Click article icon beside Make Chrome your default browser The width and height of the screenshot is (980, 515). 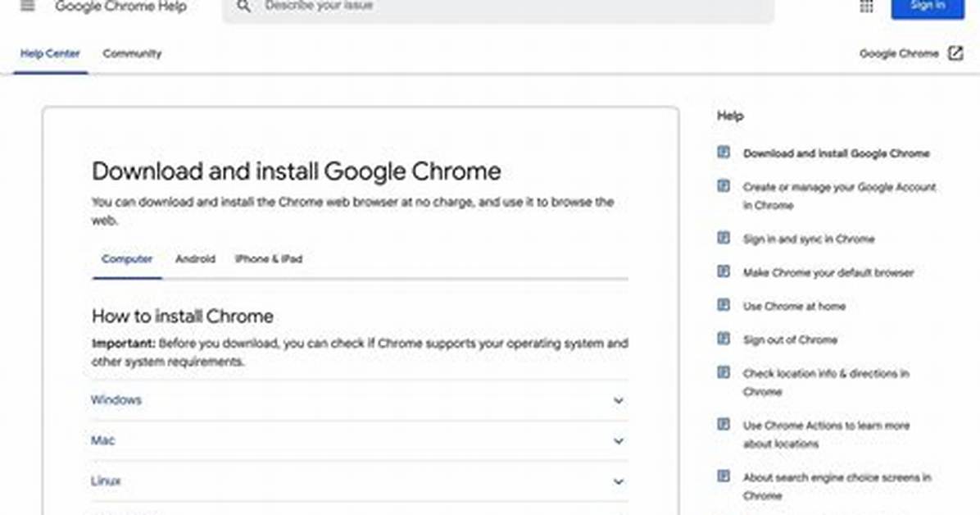pos(724,271)
